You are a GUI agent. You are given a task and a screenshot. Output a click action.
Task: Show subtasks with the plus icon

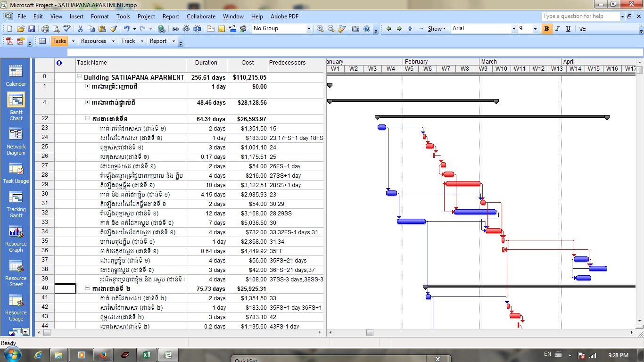pyautogui.click(x=410, y=29)
